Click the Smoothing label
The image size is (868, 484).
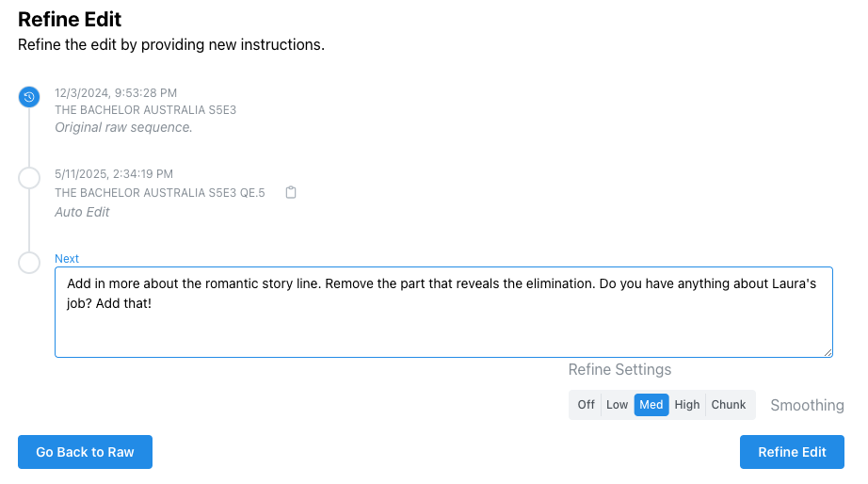tap(807, 405)
